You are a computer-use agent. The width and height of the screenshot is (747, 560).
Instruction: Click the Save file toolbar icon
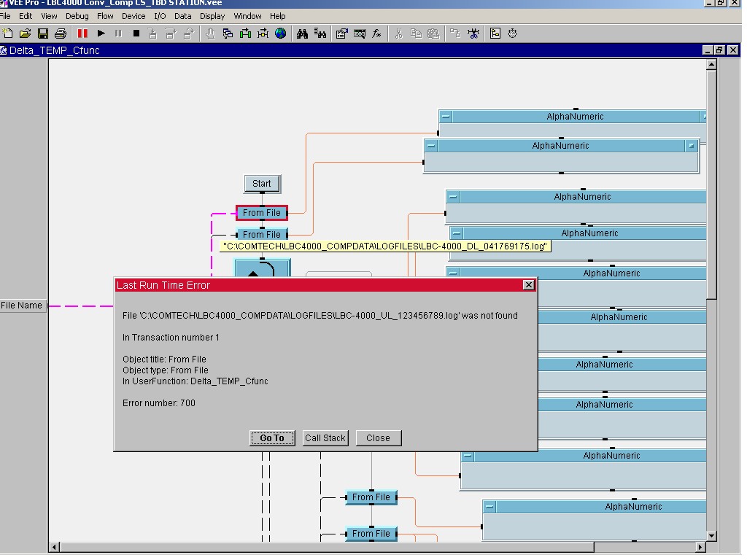click(x=43, y=34)
